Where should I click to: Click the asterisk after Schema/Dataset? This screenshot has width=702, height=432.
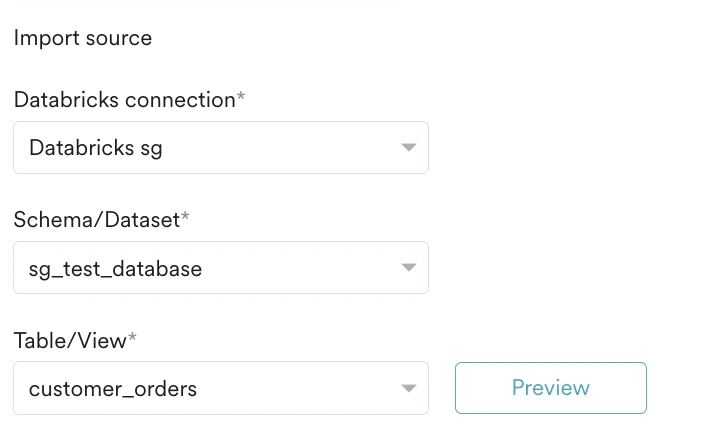(185, 218)
